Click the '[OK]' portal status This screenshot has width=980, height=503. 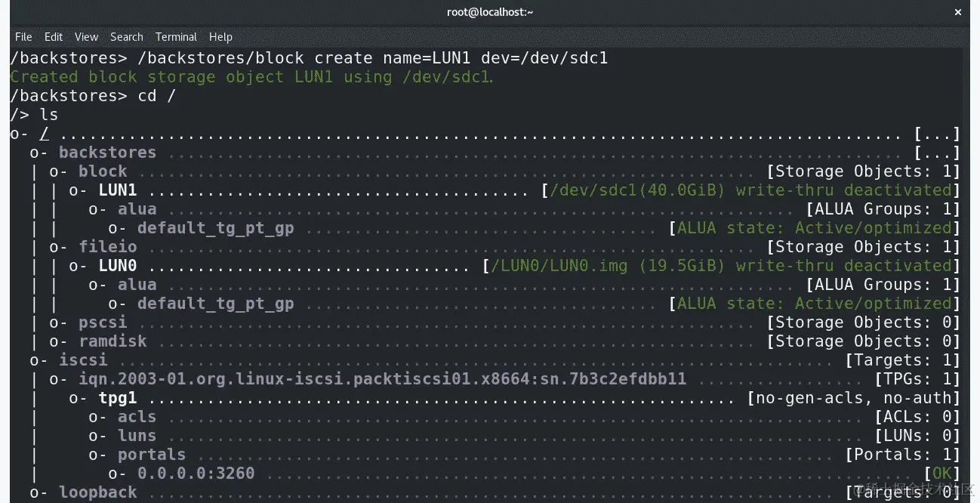point(941,474)
